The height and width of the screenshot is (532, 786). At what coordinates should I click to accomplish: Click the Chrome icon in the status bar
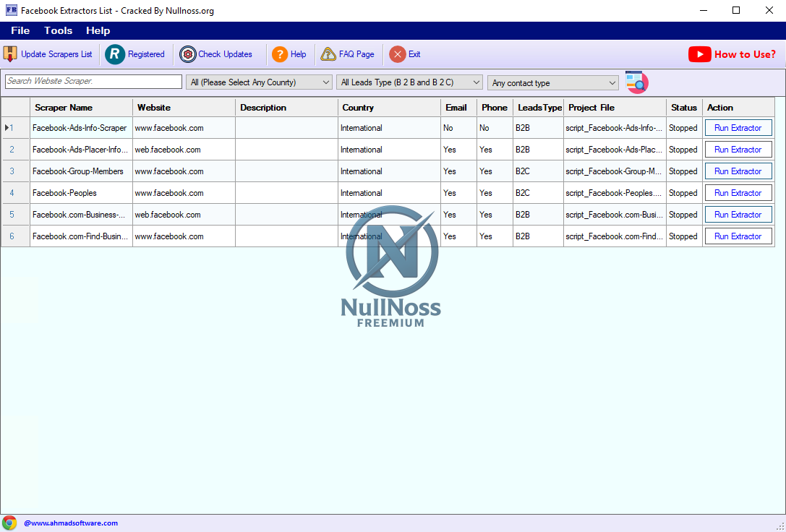pyautogui.click(x=9, y=523)
